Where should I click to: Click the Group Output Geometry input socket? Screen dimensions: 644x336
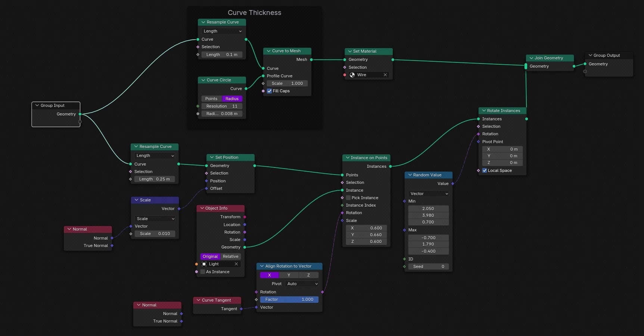pyautogui.click(x=585, y=64)
